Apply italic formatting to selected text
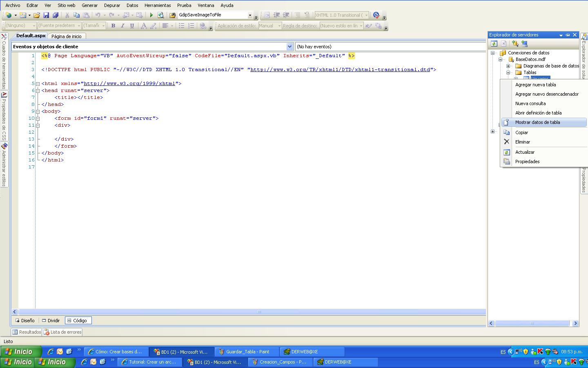Image resolution: width=588 pixels, height=368 pixels. coord(122,25)
